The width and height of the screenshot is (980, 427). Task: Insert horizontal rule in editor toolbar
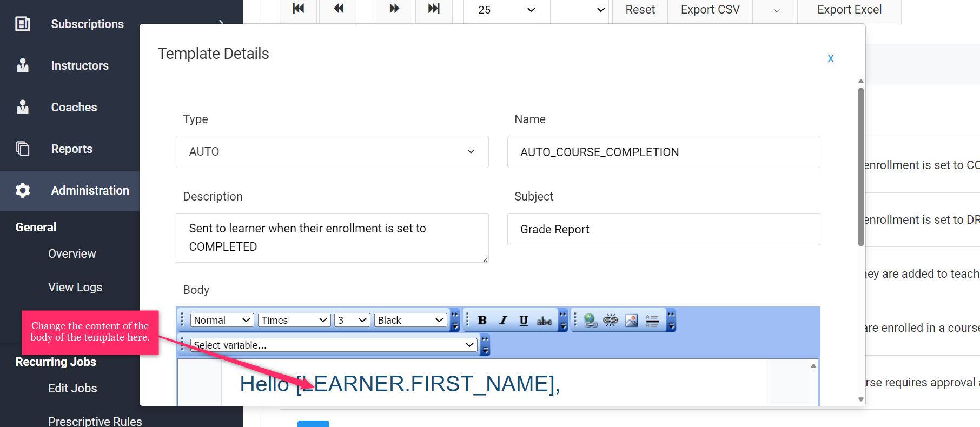[x=652, y=321]
